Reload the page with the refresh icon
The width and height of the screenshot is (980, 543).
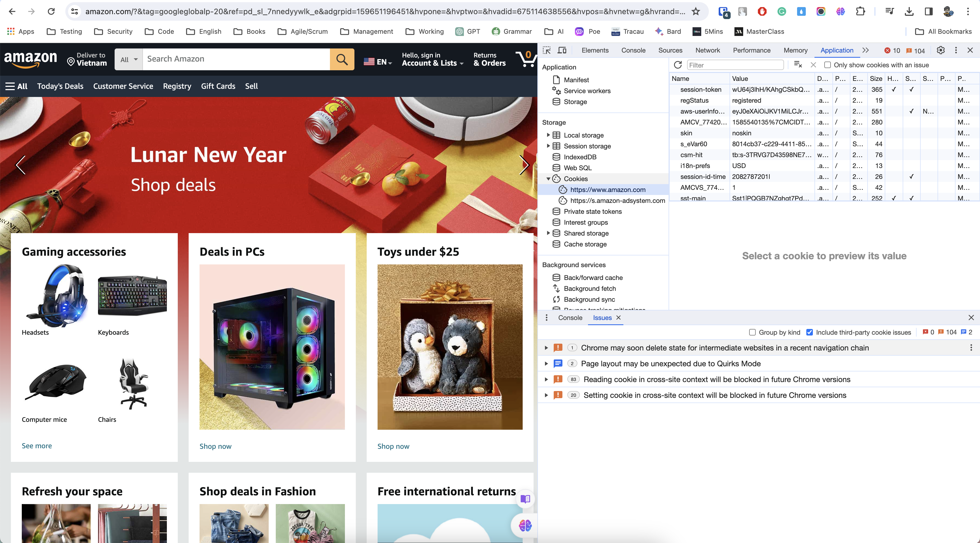(51, 11)
